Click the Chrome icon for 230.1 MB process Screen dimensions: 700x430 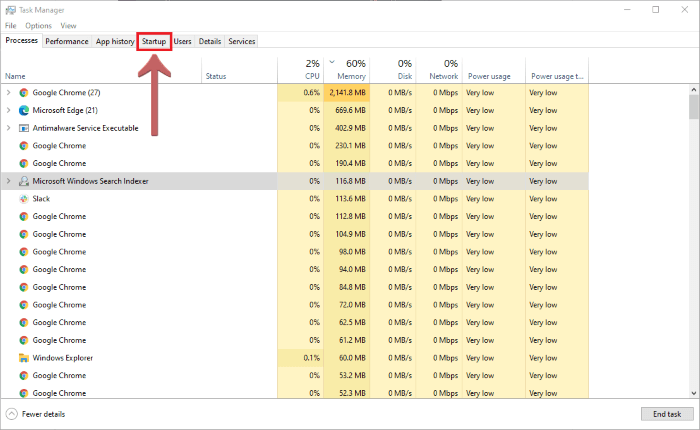pyautogui.click(x=24, y=146)
